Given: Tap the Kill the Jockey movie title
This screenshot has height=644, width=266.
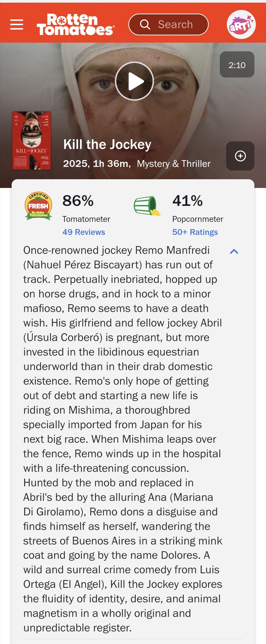Looking at the screenshot, I should point(107,144).
